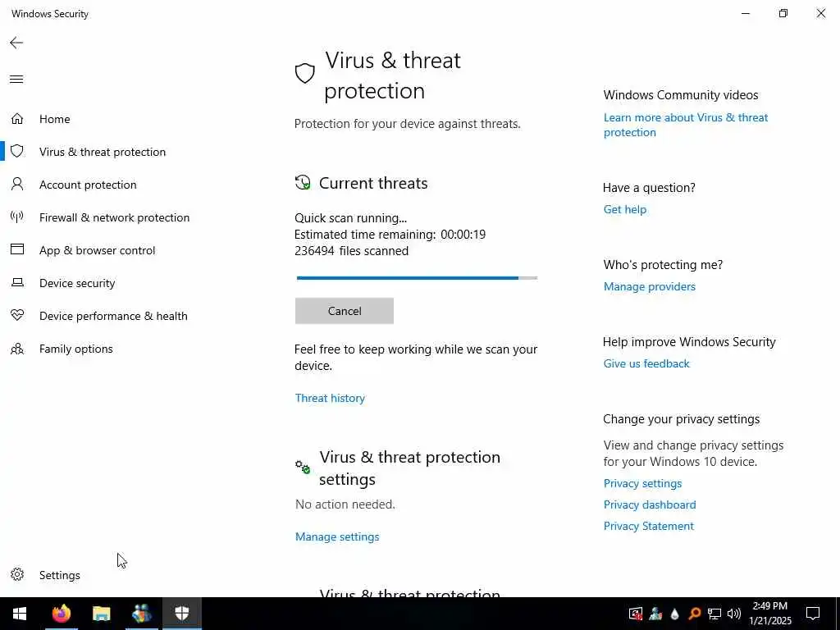840x630 pixels.
Task: Cancel the running quick scan
Action: [x=345, y=311]
